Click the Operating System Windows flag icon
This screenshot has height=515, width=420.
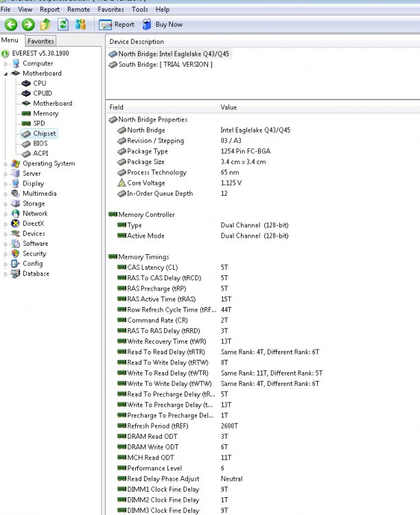click(15, 163)
